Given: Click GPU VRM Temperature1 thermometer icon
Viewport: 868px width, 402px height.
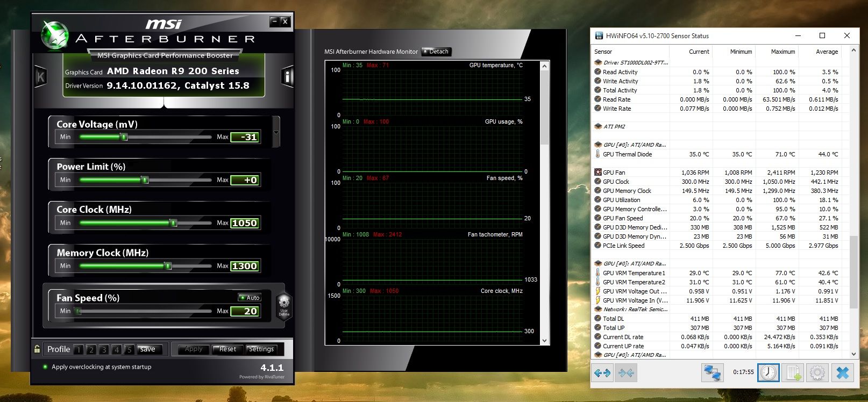Looking at the screenshot, I should click(597, 273).
